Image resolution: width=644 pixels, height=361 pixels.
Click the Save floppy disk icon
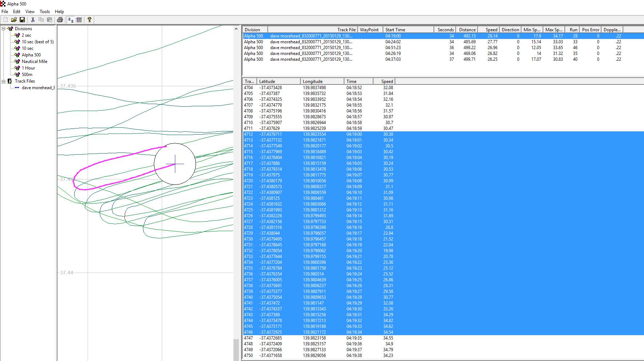point(22,20)
